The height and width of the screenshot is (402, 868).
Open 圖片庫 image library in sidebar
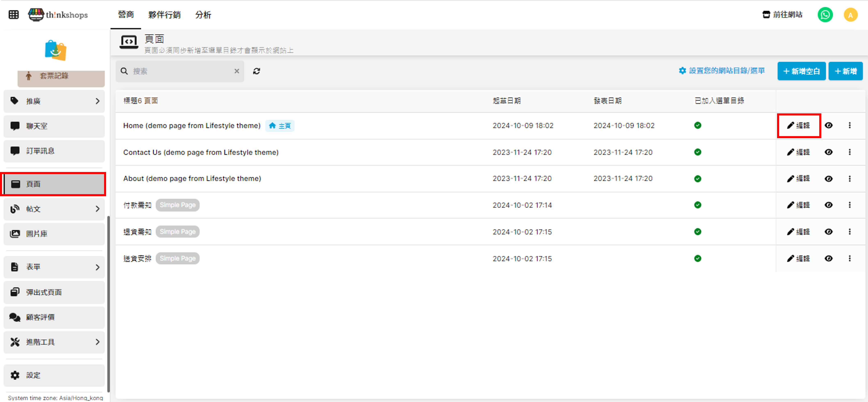[54, 234]
